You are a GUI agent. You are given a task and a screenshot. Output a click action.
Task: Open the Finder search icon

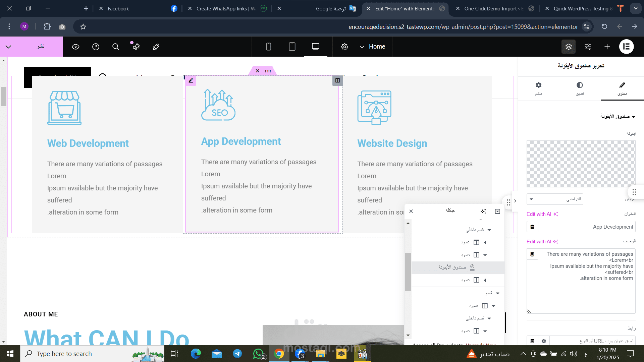116,47
